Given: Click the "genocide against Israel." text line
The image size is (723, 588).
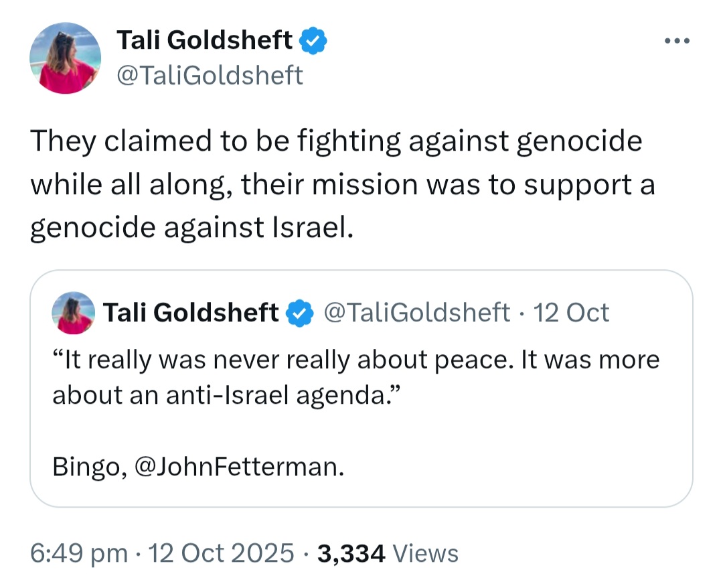Looking at the screenshot, I should tap(192, 227).
